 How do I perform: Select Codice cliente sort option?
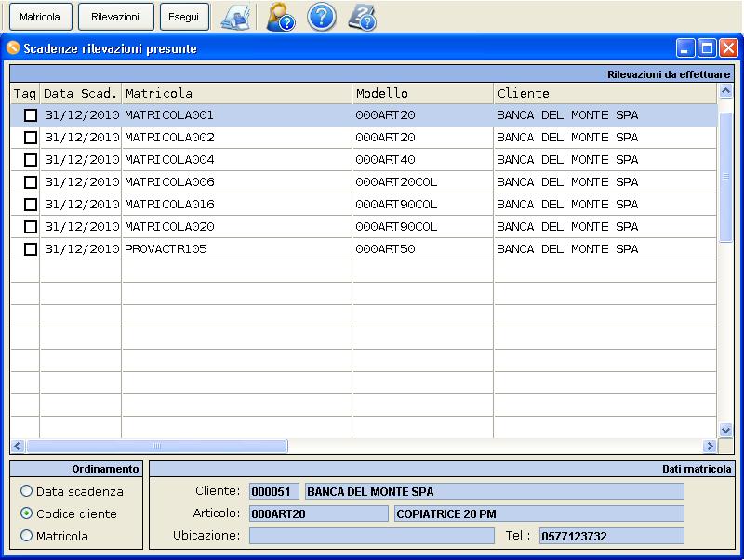pyautogui.click(x=27, y=513)
